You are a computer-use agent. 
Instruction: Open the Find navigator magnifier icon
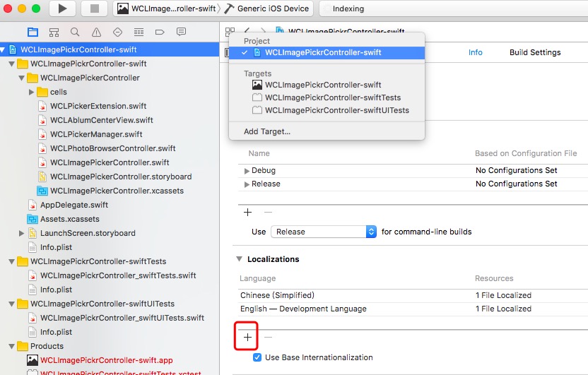75,32
